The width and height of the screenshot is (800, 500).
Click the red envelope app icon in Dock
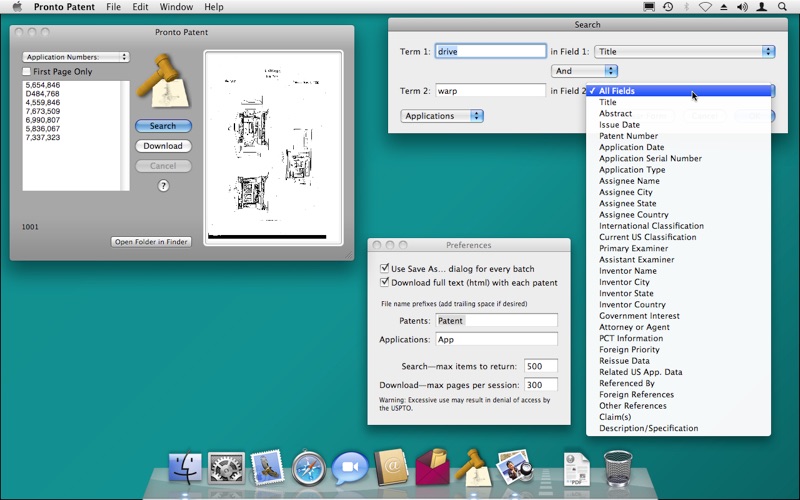pyautogui.click(x=433, y=466)
